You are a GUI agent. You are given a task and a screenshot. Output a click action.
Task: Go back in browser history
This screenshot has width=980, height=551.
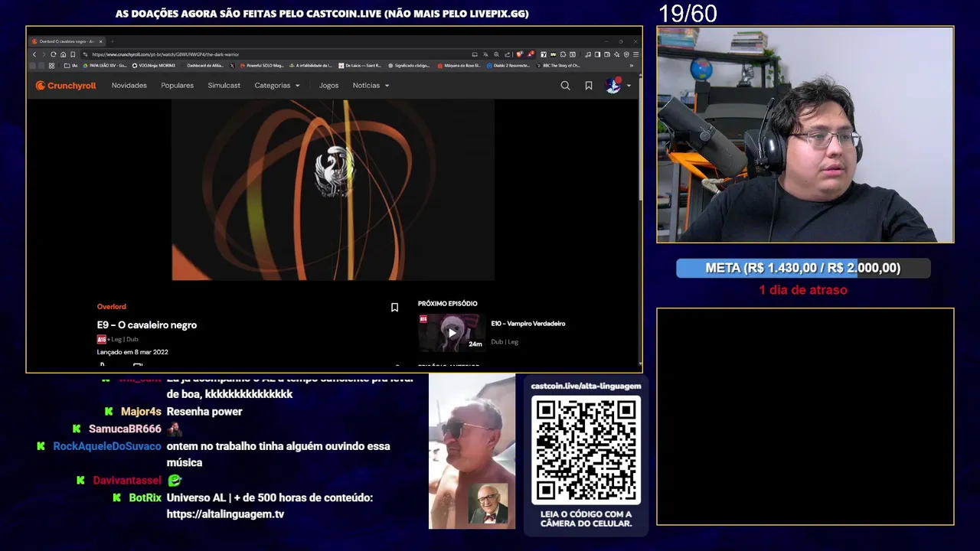[x=34, y=54]
